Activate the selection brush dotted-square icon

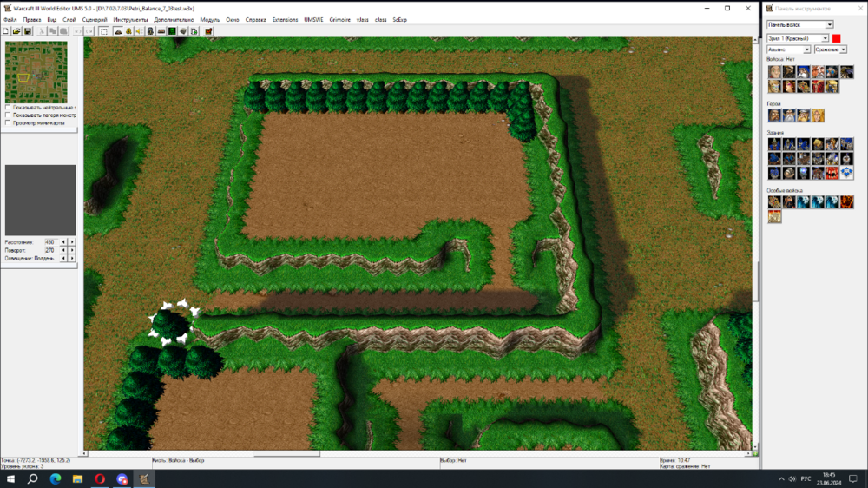click(103, 31)
